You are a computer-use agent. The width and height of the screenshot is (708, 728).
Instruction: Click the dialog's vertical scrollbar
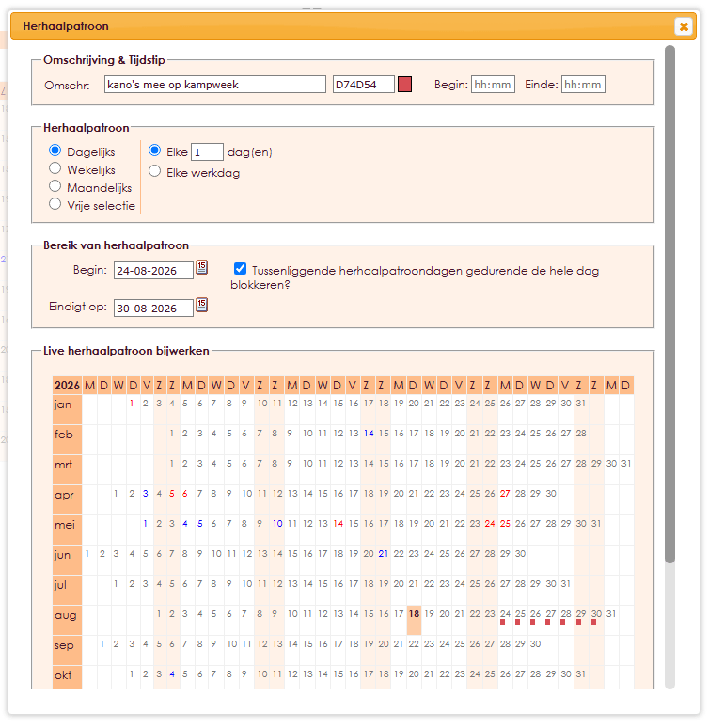point(669,304)
